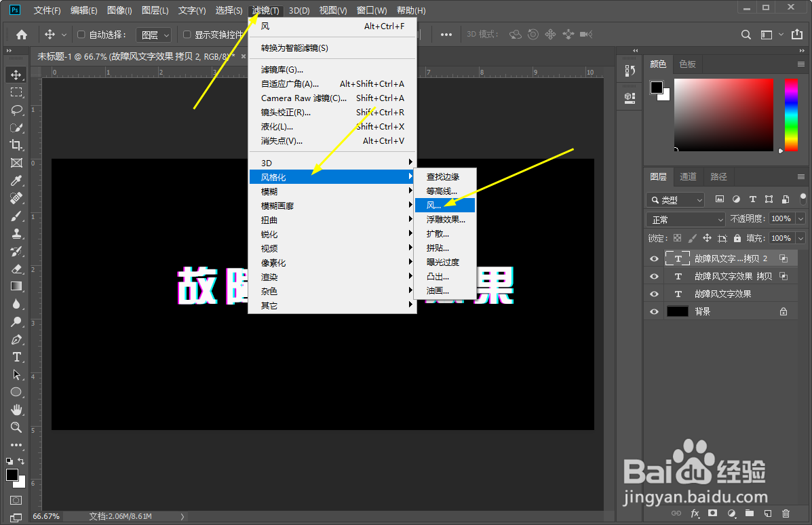812x525 pixels.
Task: Select the Move tool
Action: (x=15, y=75)
